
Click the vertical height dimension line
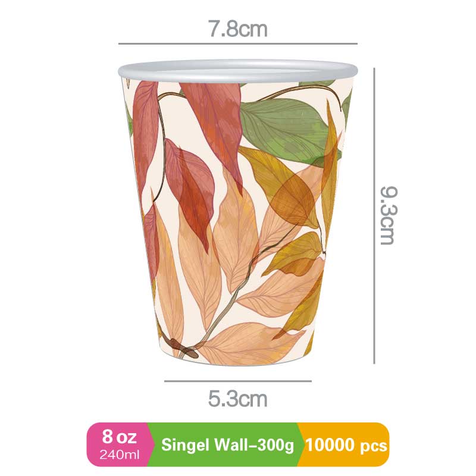374,216
